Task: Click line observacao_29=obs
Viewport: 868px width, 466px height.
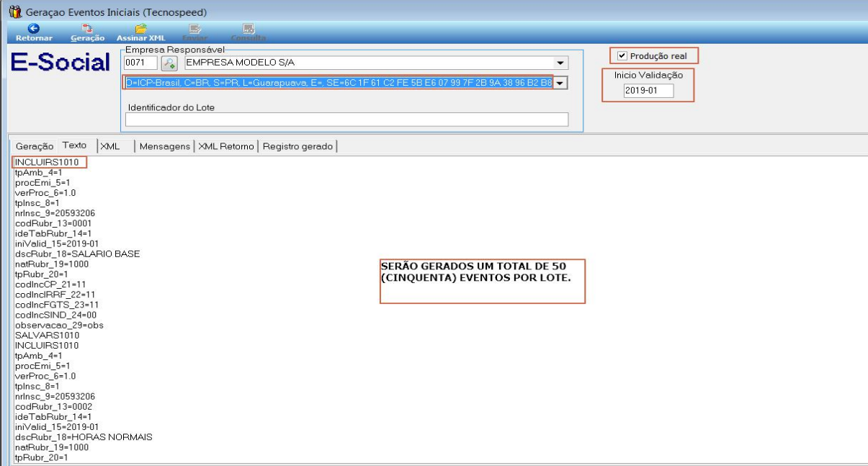Action: [59, 325]
